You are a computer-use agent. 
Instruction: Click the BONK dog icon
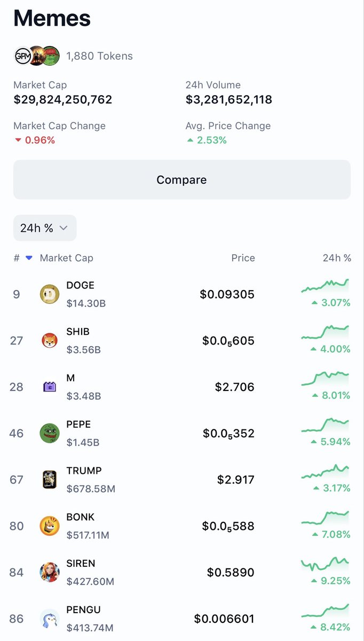click(x=50, y=526)
